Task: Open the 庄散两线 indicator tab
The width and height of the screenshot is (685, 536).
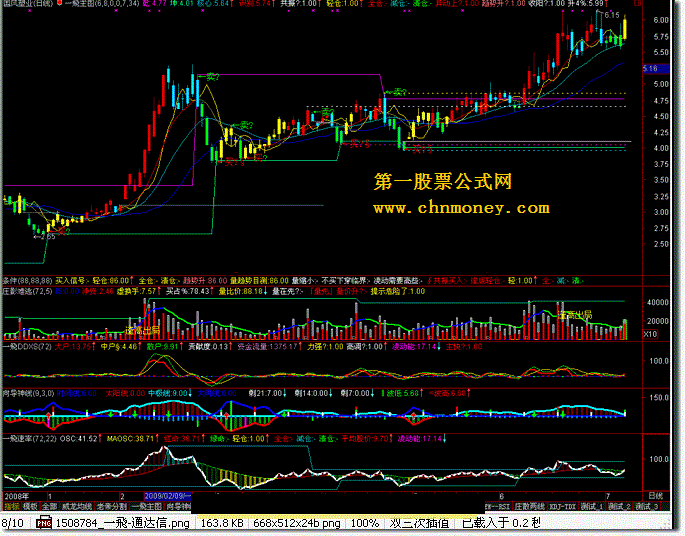Action: pyautogui.click(x=529, y=507)
